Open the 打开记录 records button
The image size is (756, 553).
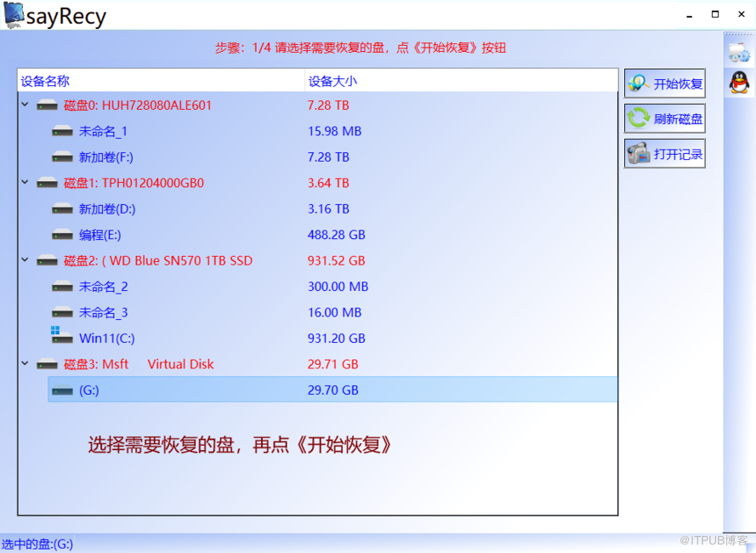click(x=664, y=154)
